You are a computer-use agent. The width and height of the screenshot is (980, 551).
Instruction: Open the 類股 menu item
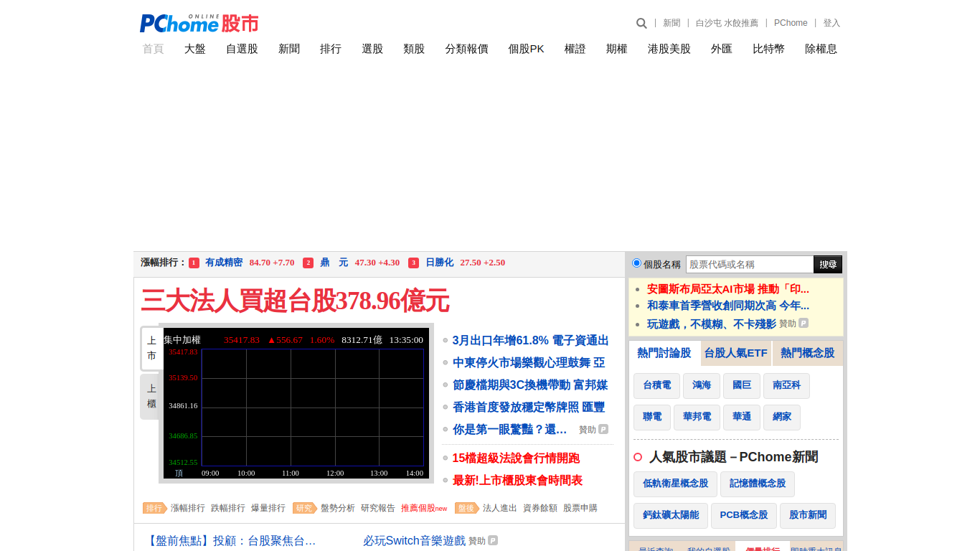[414, 49]
